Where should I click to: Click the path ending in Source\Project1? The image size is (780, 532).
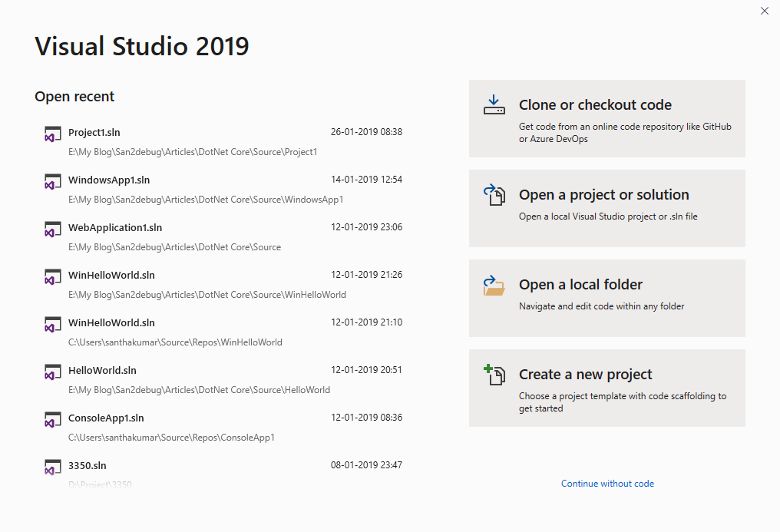tap(193, 152)
